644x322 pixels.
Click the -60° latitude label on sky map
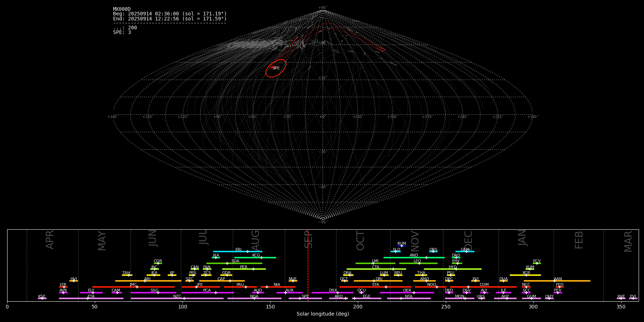click(x=323, y=187)
